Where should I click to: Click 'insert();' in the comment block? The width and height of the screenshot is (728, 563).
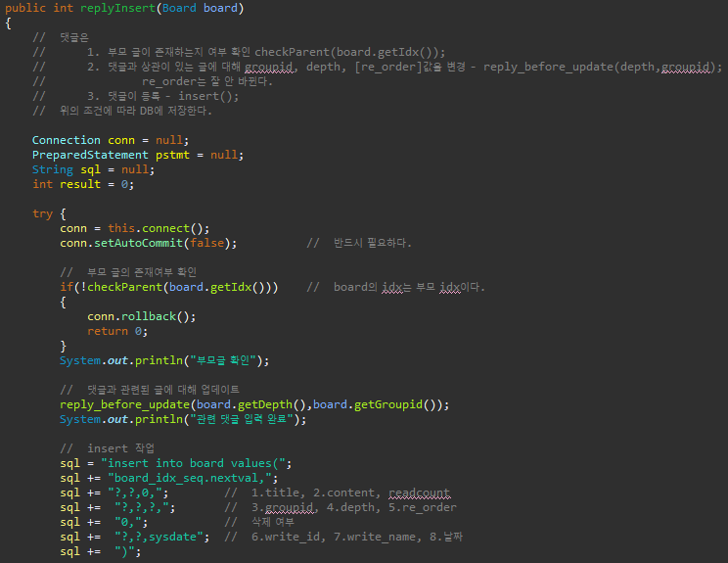click(208, 96)
